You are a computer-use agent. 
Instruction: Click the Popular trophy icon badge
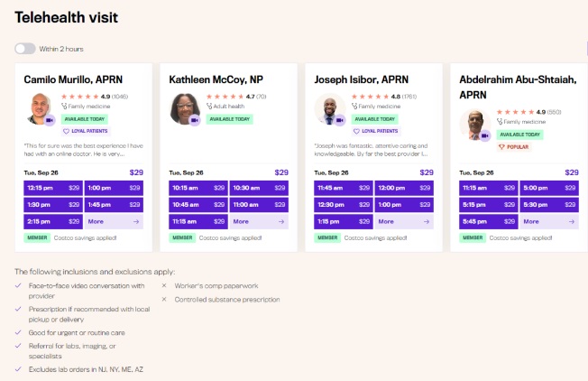502,146
